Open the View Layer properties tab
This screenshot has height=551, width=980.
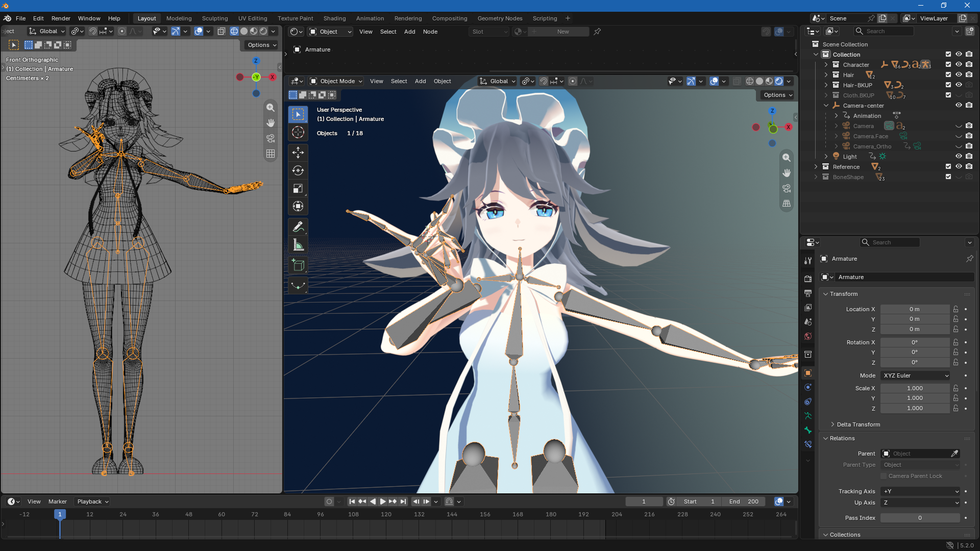point(808,308)
